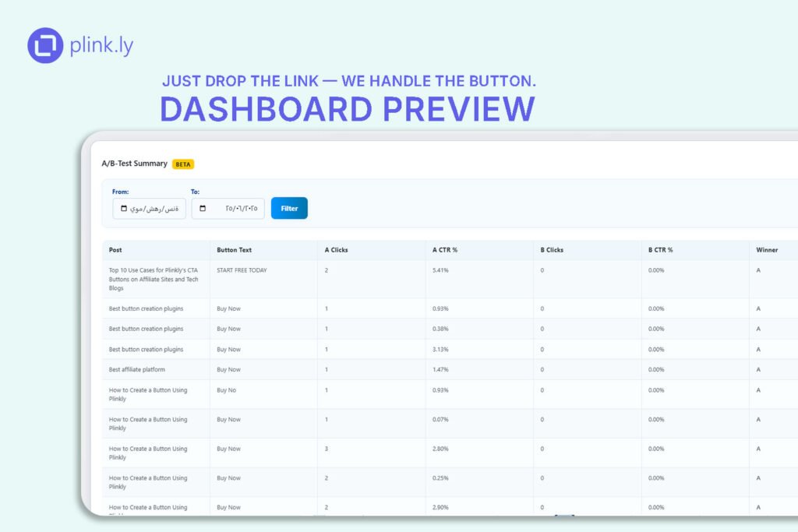Click the plink.ly brand name text
The width and height of the screenshot is (798, 532).
pyautogui.click(x=101, y=45)
